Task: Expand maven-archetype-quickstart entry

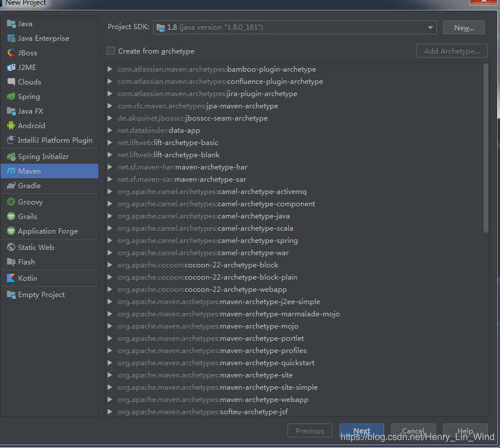Action: (109, 363)
